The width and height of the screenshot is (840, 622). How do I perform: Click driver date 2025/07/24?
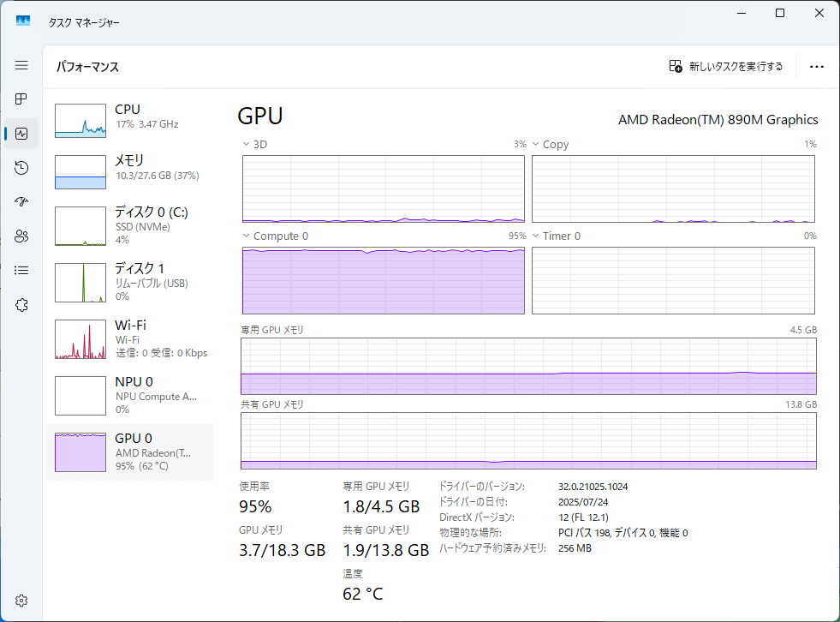point(583,502)
